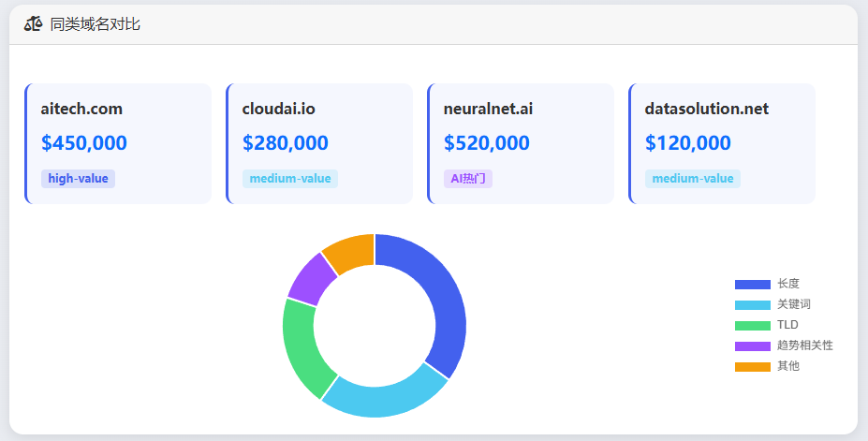Click medium-value tag under datasolution.net
The width and height of the screenshot is (868, 441).
(x=693, y=179)
